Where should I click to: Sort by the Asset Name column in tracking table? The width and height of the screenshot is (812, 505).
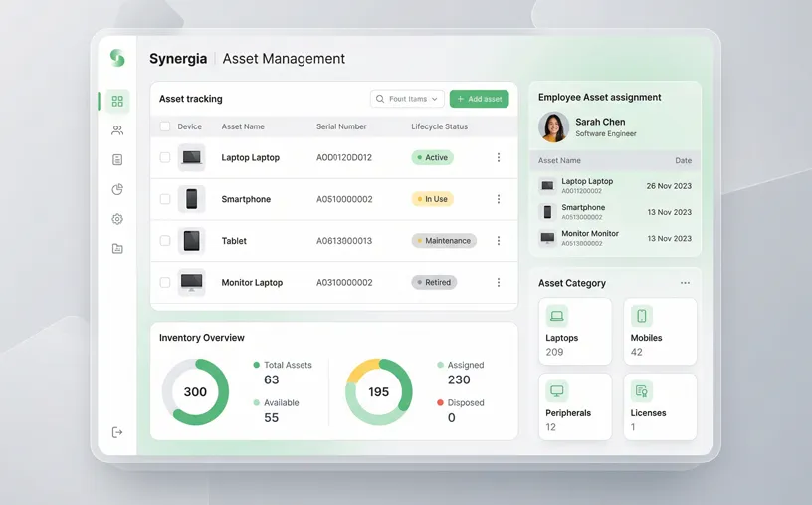243,126
